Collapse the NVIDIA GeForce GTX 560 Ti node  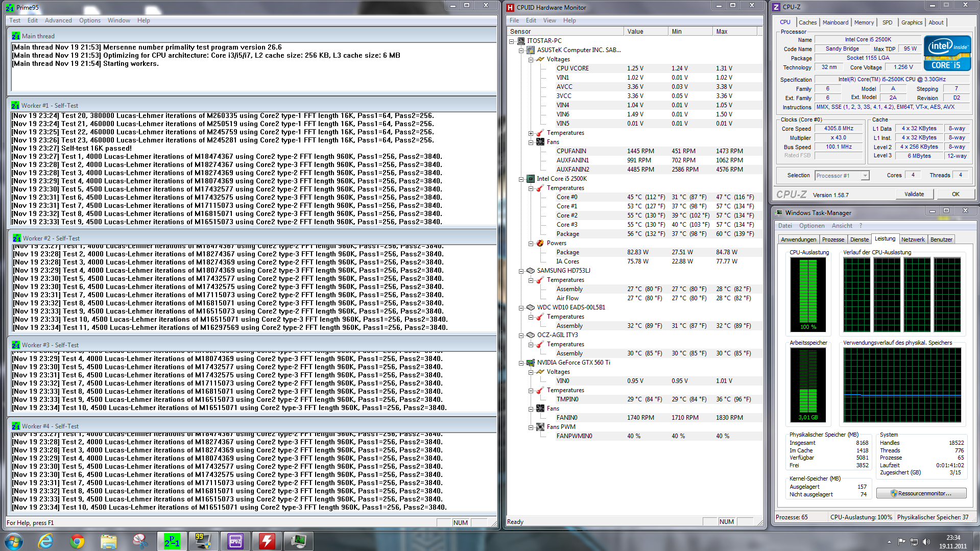521,363
